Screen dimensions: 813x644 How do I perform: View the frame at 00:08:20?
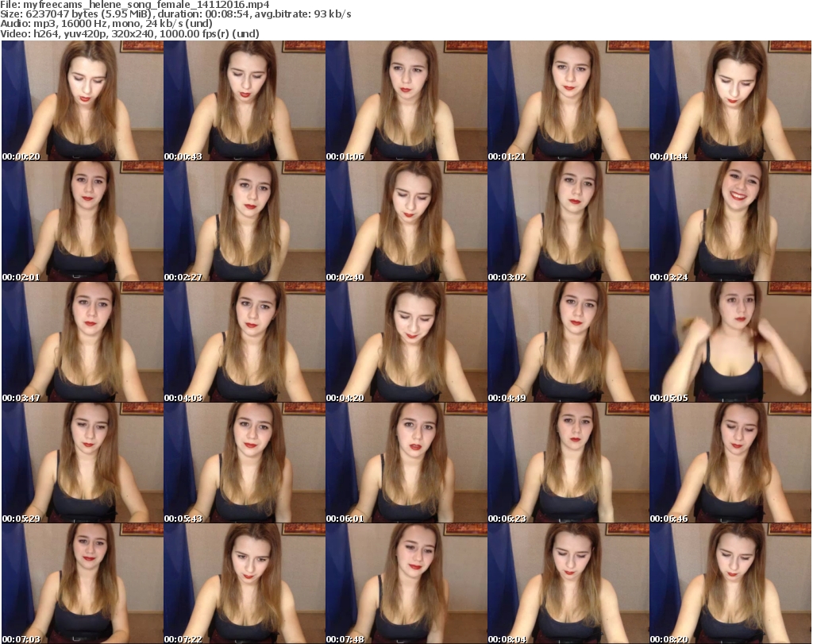(x=730, y=584)
